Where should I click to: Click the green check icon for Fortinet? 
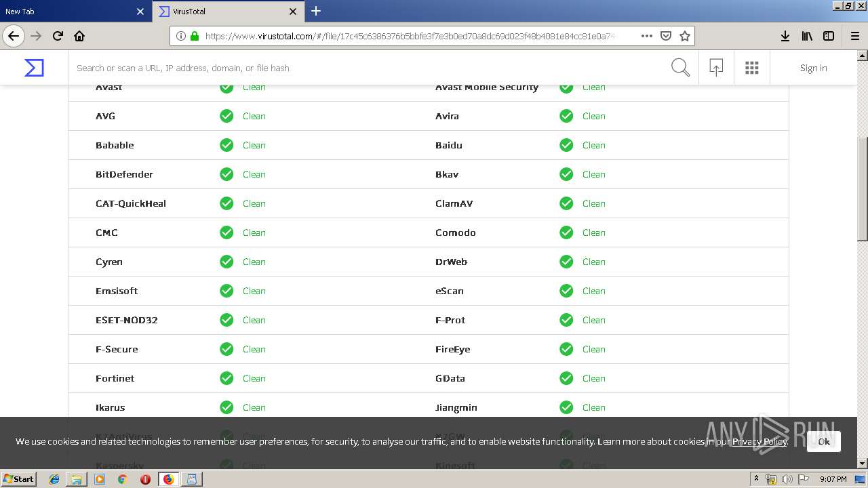pyautogui.click(x=226, y=378)
